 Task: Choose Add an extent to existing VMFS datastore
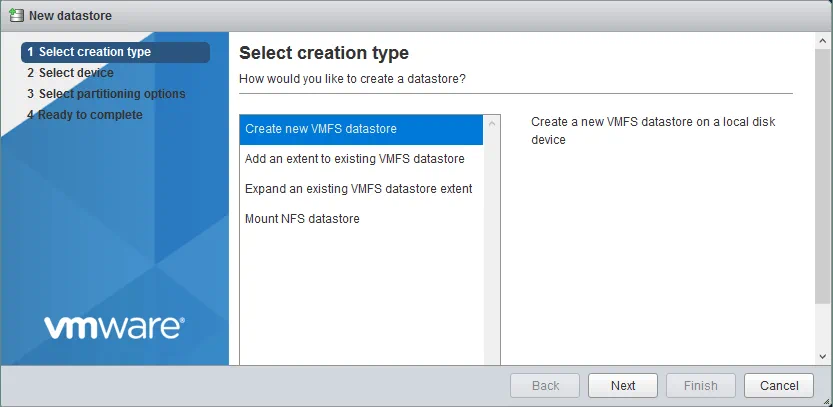tap(361, 159)
